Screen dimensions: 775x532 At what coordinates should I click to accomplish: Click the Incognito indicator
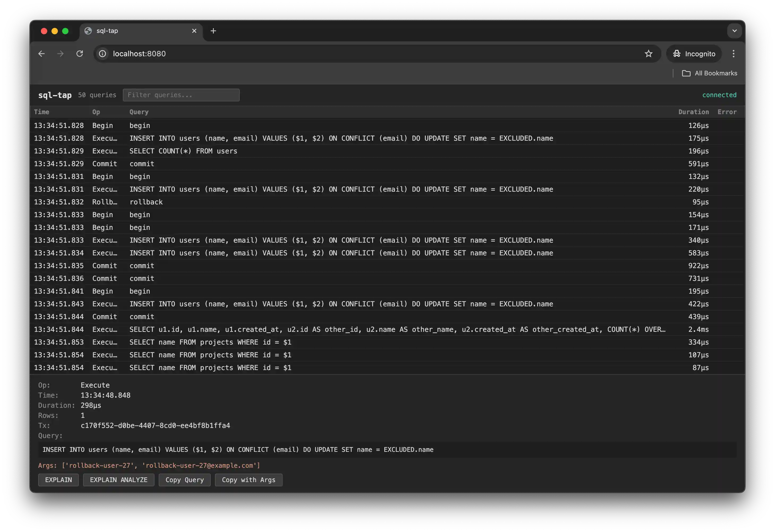[694, 54]
